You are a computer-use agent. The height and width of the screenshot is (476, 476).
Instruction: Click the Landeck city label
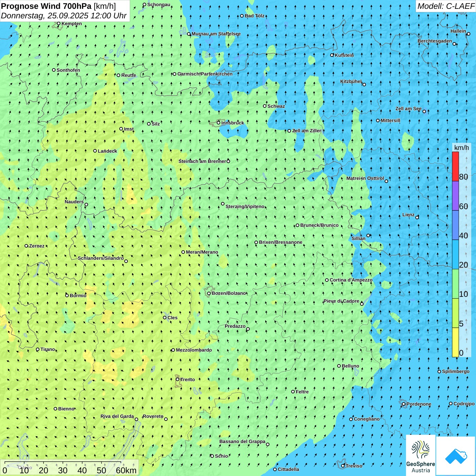(x=107, y=151)
